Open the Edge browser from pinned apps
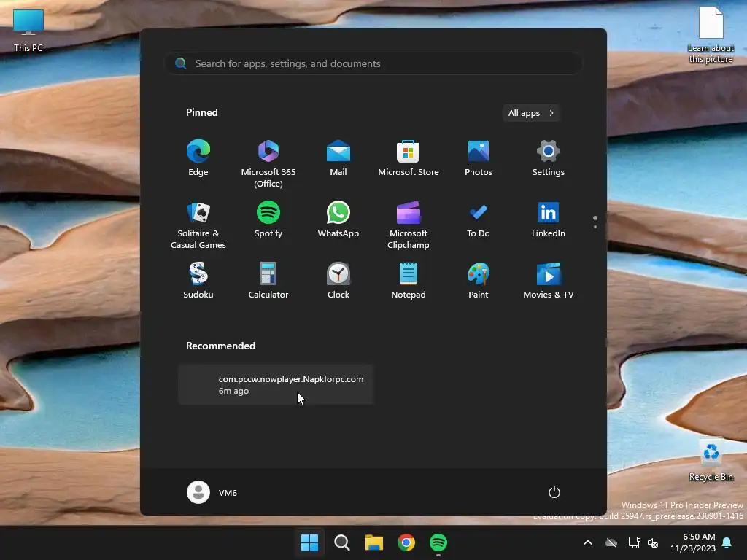 pyautogui.click(x=198, y=158)
